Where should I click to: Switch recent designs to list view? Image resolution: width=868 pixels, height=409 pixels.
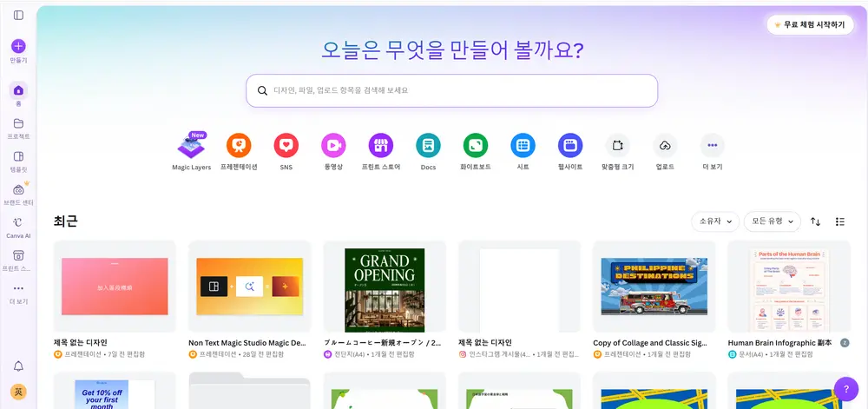[x=839, y=221]
